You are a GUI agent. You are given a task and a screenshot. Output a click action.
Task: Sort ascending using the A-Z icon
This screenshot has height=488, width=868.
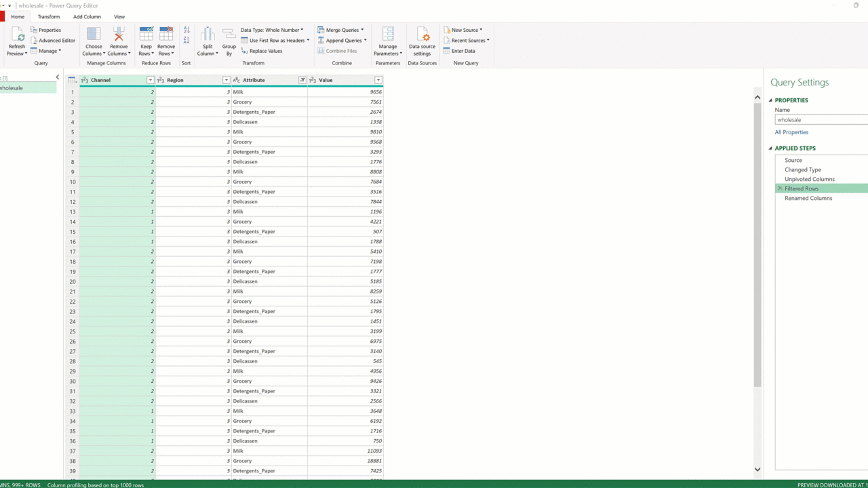coord(186,30)
